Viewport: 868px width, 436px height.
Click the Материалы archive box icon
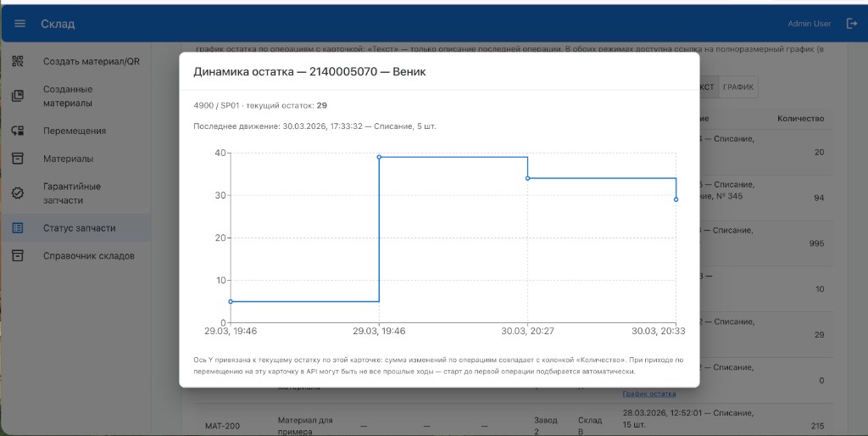(18, 159)
